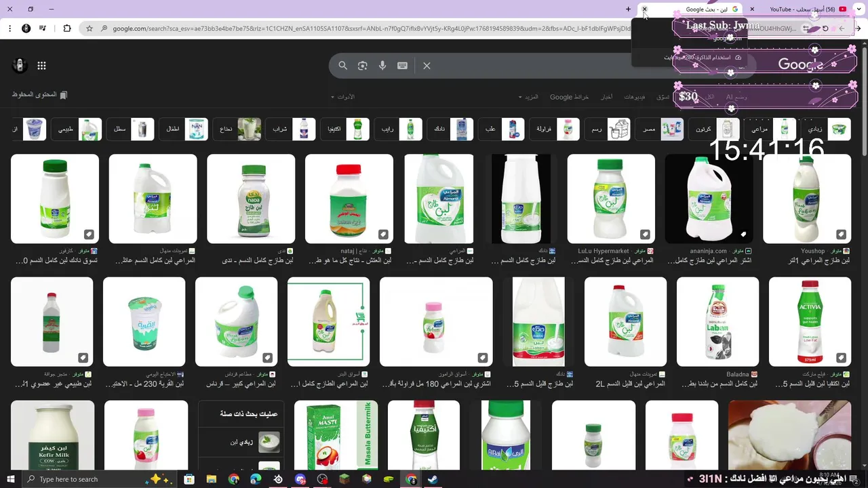This screenshot has width=868, height=488.
Task: Select the شراب filter chip
Action: (291, 129)
